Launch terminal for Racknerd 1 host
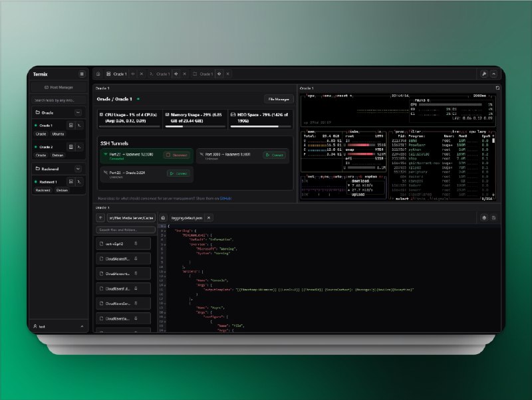 click(x=79, y=181)
